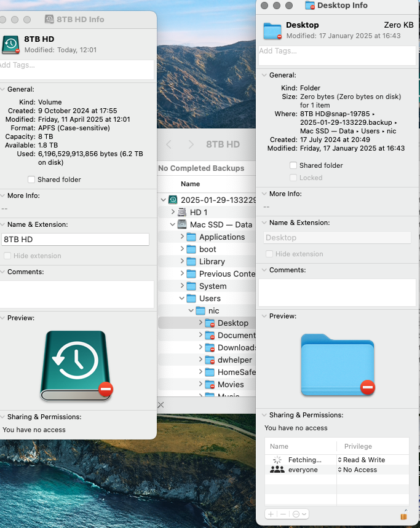Viewport: 420px width, 528px height.
Task: Click the Mac SSD — Data drive icon
Action: (x=182, y=224)
